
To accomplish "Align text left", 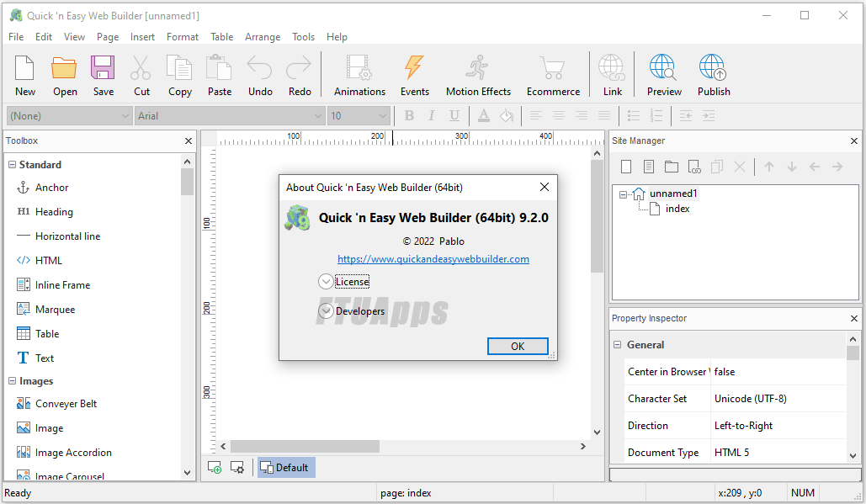I will point(536,115).
